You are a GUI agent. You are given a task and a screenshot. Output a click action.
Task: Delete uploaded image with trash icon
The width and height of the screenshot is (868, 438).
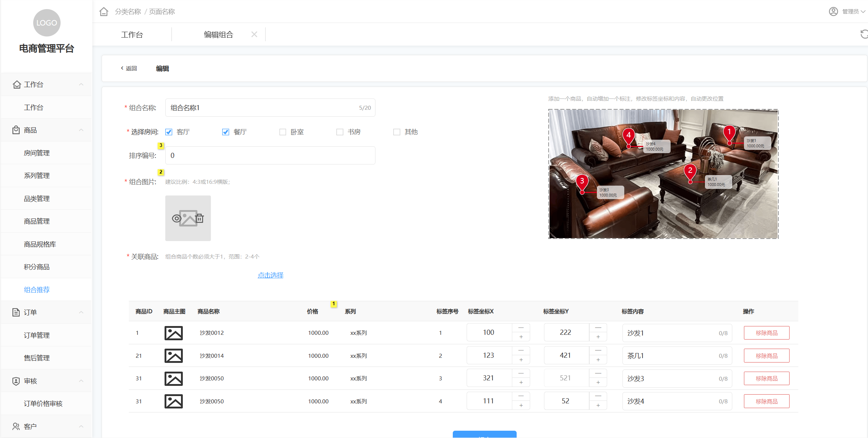pyautogui.click(x=200, y=218)
